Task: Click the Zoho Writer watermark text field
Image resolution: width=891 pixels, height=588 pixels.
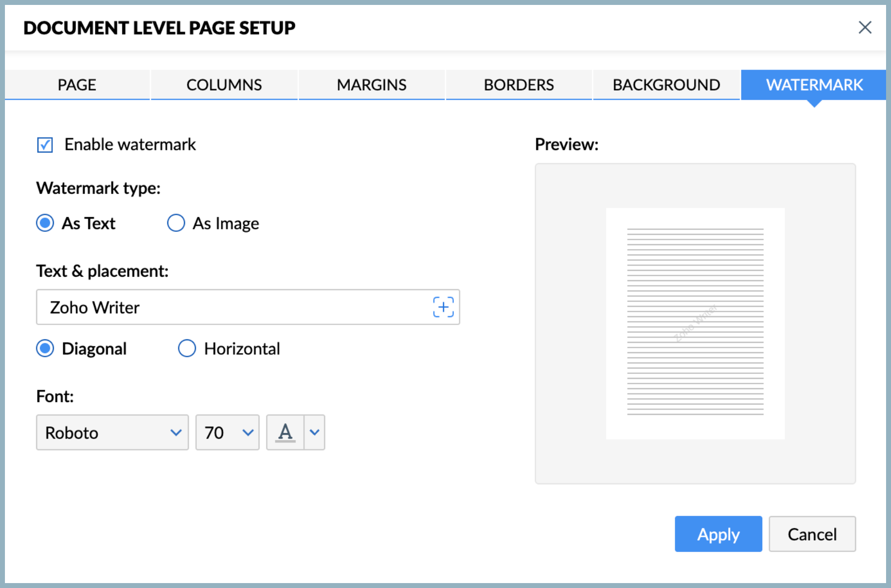Action: pos(232,307)
